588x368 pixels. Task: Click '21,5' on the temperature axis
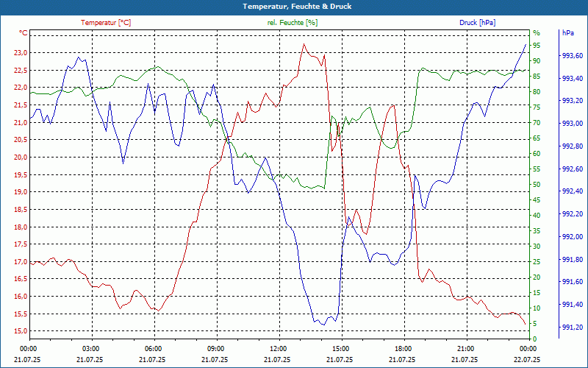(21, 105)
